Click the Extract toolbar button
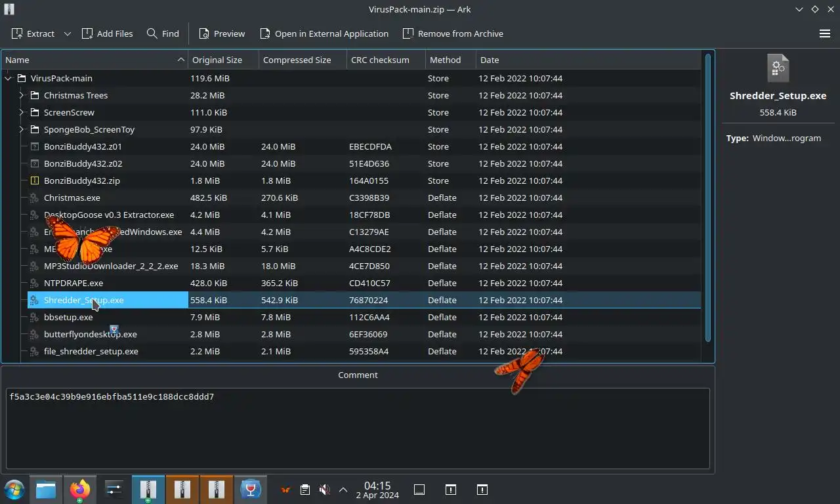This screenshot has width=840, height=504. (x=32, y=33)
